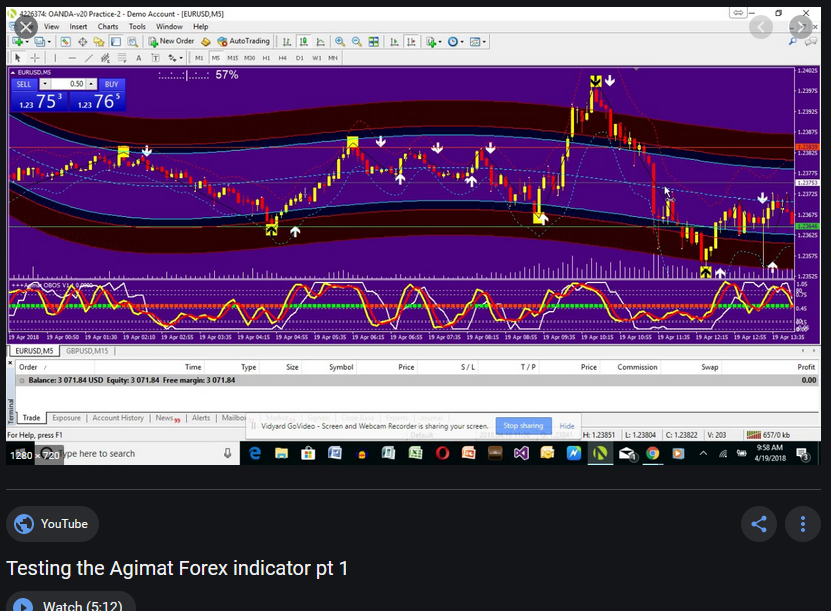Switch to GBPUSD,M15 chart tab

coord(87,351)
